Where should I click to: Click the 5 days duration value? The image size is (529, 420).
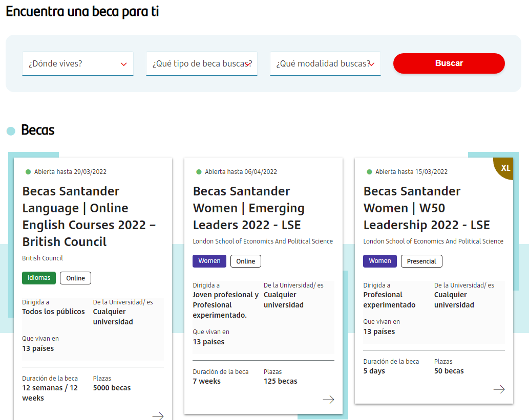pos(374,371)
